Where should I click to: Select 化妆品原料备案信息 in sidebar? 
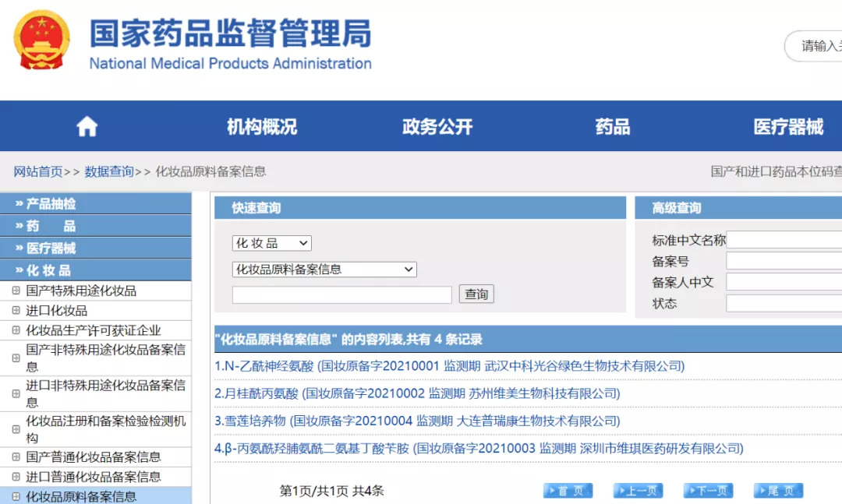pyautogui.click(x=81, y=496)
